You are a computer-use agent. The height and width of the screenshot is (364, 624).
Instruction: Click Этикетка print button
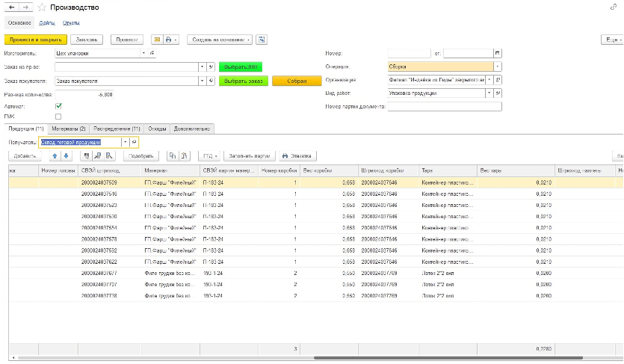pos(297,156)
